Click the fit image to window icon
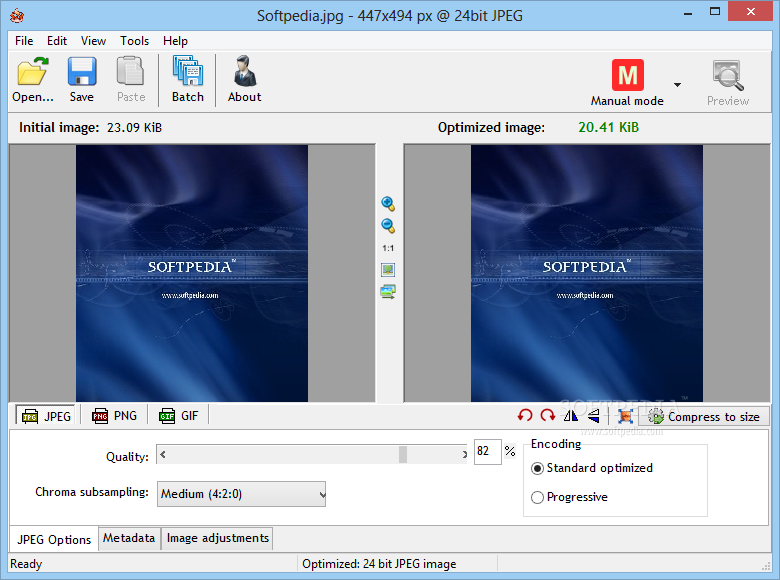Screen dimensions: 780x580 click(x=388, y=270)
